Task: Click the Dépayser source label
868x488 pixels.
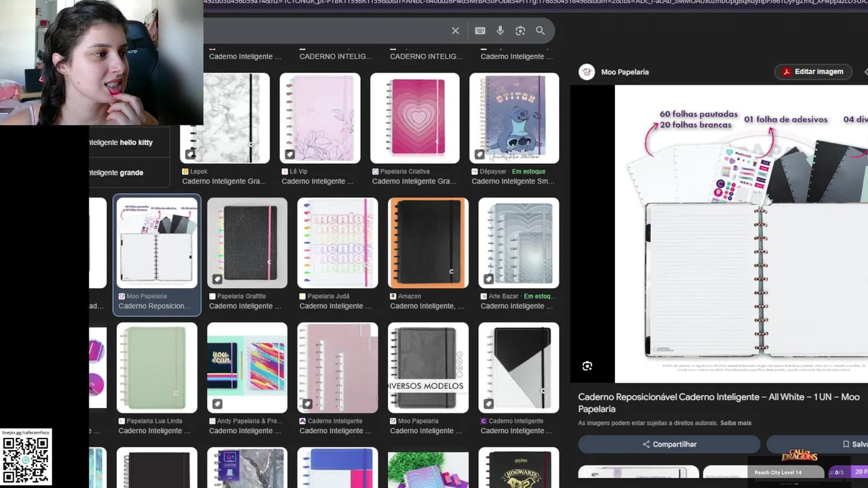Action: tap(493, 171)
